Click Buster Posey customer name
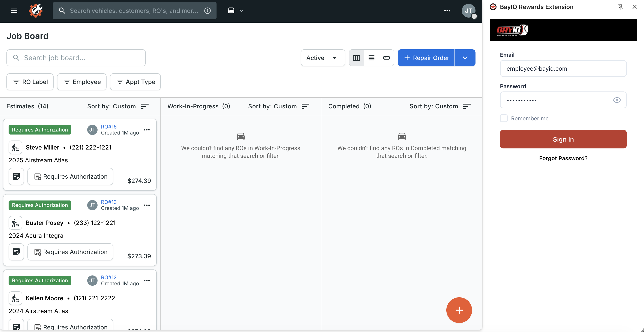 click(45, 223)
